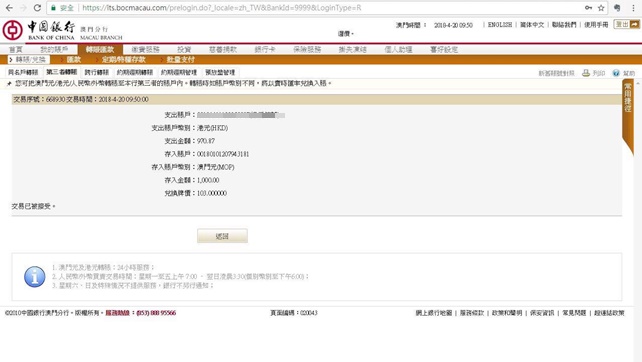Open the Chrome three-dot menu

click(633, 8)
